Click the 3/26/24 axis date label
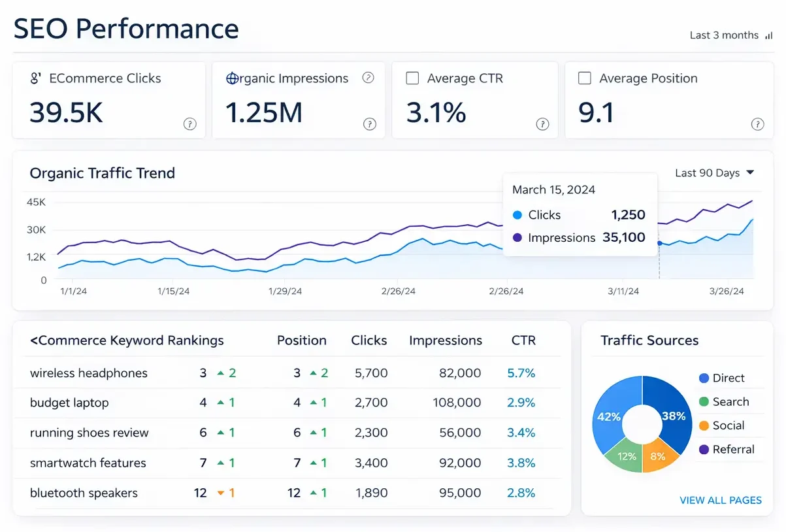The width and height of the screenshot is (786, 532). (x=728, y=291)
